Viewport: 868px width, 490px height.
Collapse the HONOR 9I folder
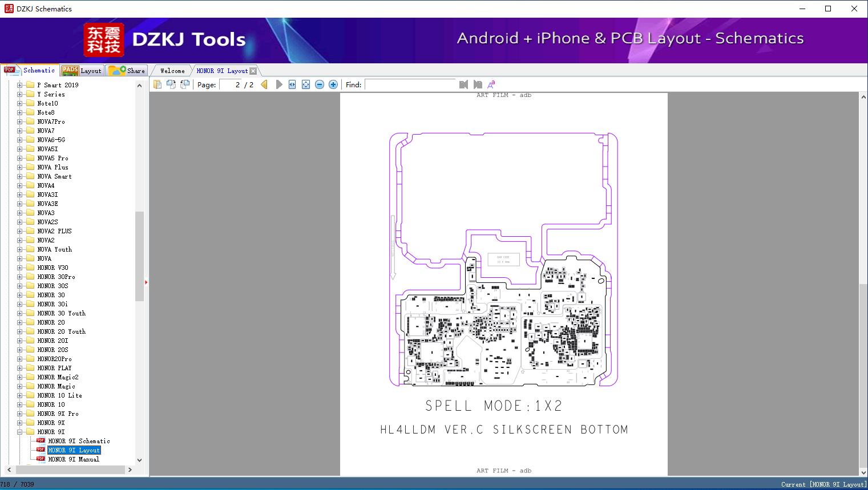tap(19, 432)
